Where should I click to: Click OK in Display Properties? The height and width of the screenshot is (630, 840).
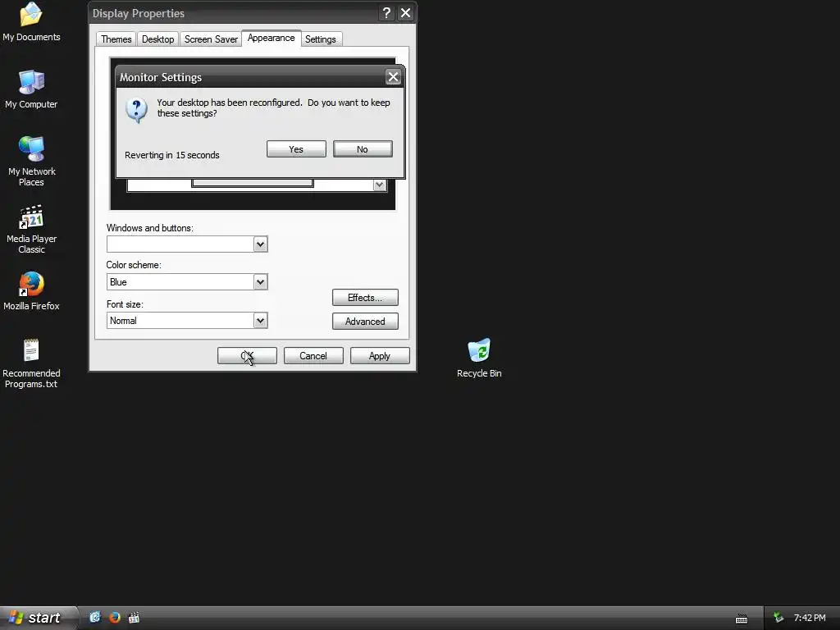coord(247,356)
